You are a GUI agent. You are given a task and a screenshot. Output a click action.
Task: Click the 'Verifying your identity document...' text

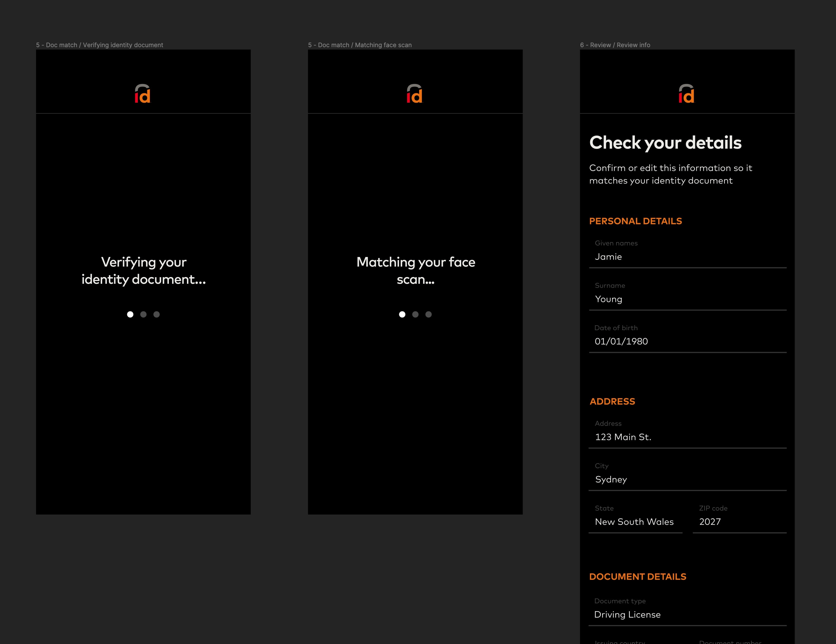(143, 271)
